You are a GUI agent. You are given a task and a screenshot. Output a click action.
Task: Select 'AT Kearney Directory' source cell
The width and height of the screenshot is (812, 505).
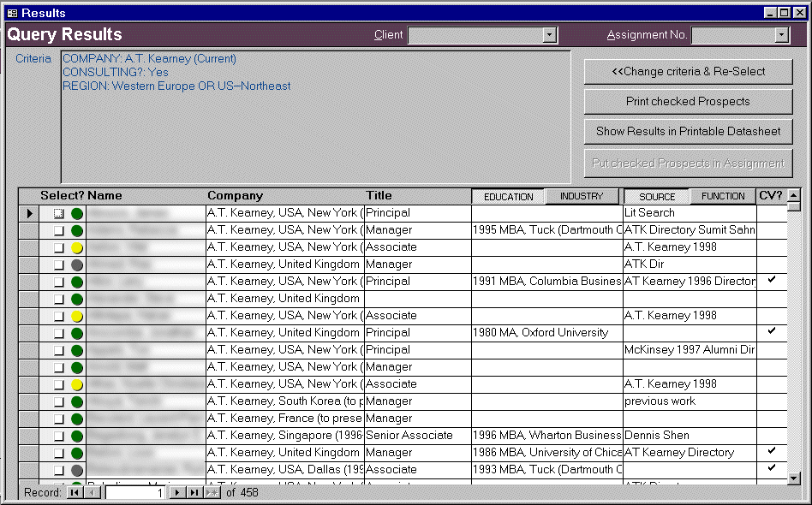click(690, 453)
